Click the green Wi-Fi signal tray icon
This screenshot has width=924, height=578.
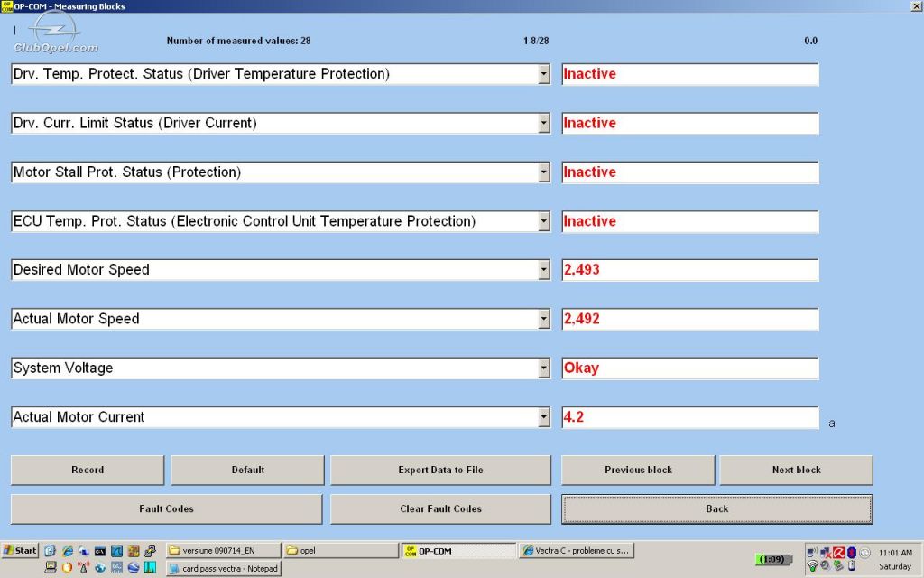tap(813, 565)
